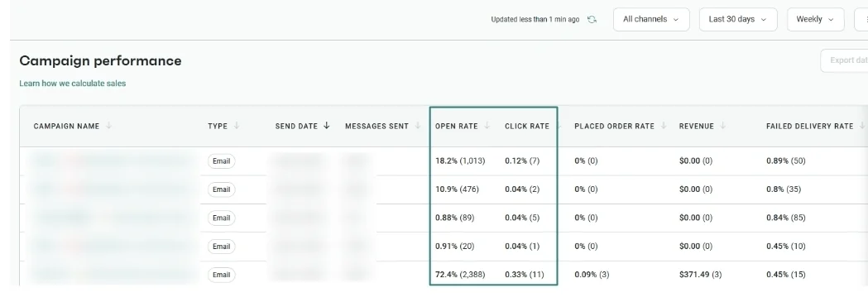The height and width of the screenshot is (302, 868).
Task: Select the 0.45% (15) failed delivery cell
Action: [785, 275]
